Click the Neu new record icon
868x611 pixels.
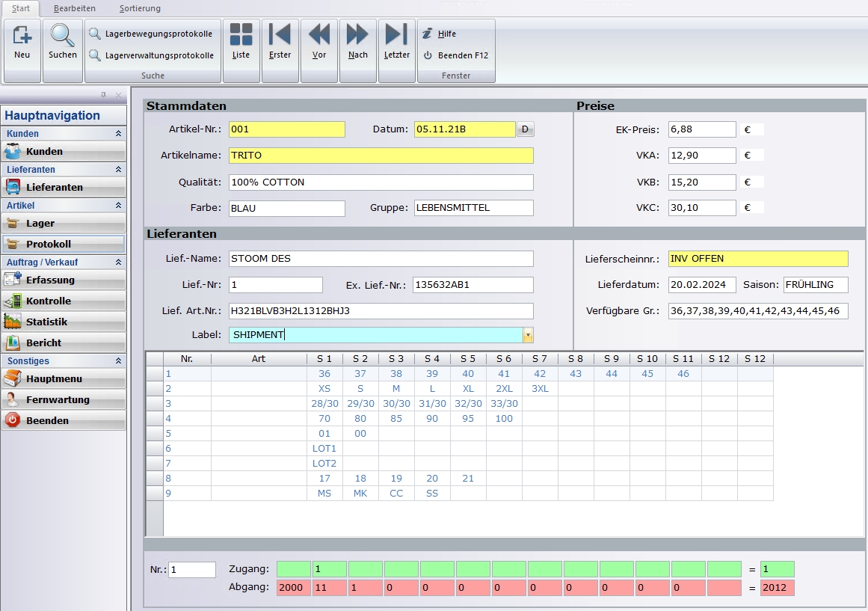point(22,42)
